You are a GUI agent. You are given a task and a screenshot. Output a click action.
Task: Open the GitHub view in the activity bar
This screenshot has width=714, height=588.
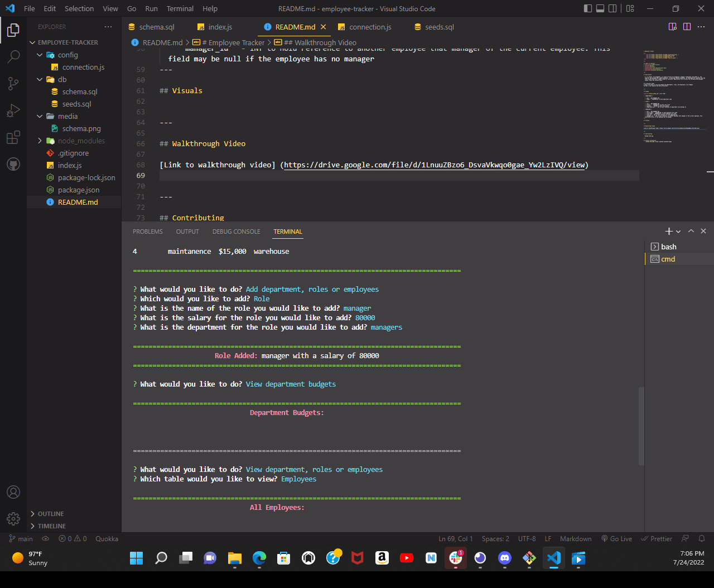13,163
